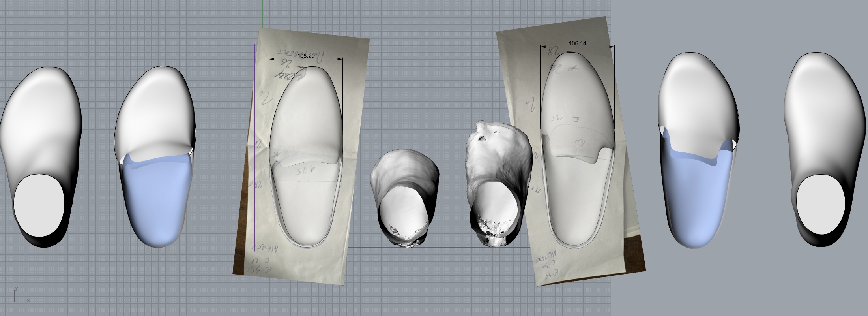The image size is (868, 316).
Task: Select the 105.20 dimension annotation
Action: pyautogui.click(x=306, y=56)
